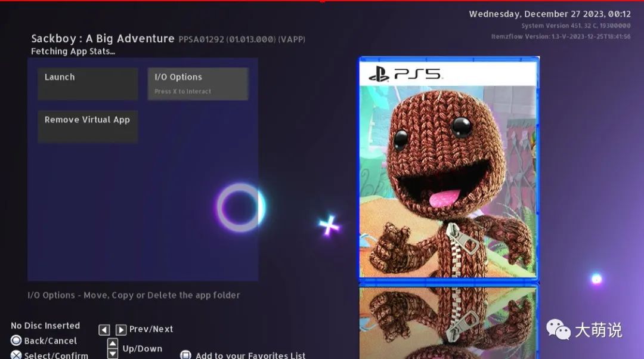This screenshot has width=644, height=359.
Task: Click the Press X to Interact hint
Action: 183,92
